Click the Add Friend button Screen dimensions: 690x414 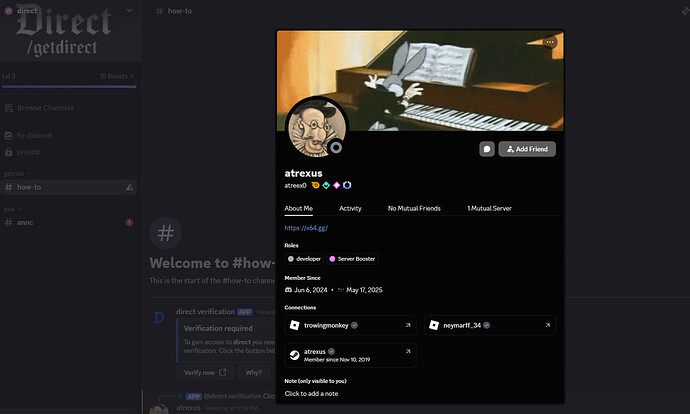point(527,149)
